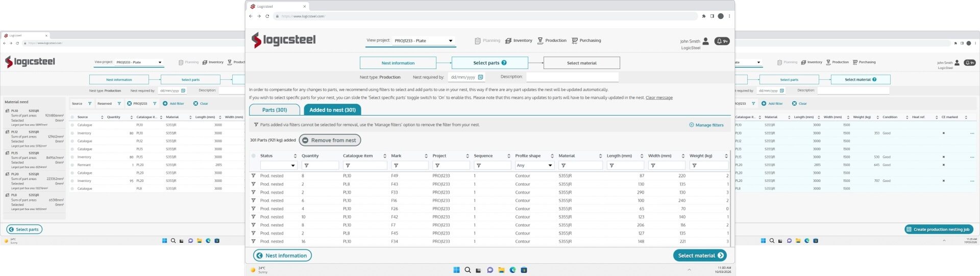
Task: Tick the select-all circle beside Status header
Action: tap(254, 156)
